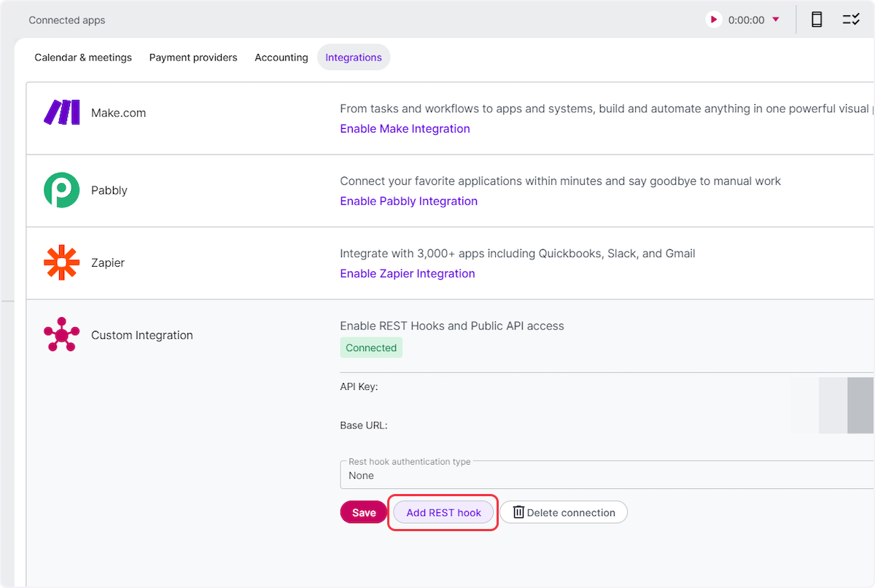Click the Pabbly description about manual work
875x588 pixels.
[560, 181]
